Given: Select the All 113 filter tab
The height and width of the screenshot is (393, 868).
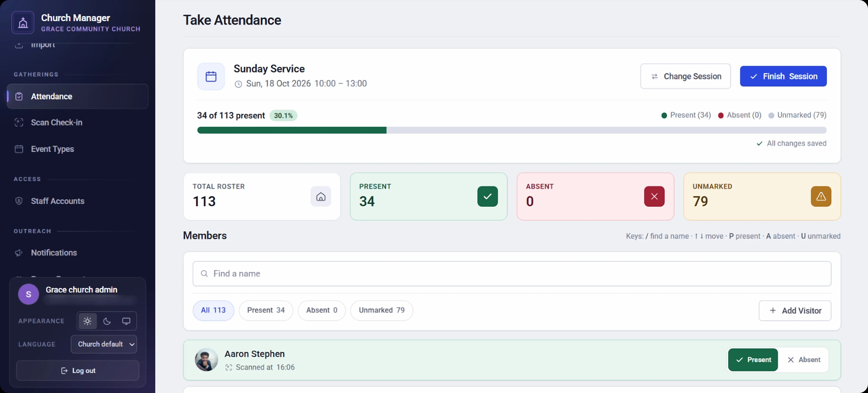Looking at the screenshot, I should [213, 311].
